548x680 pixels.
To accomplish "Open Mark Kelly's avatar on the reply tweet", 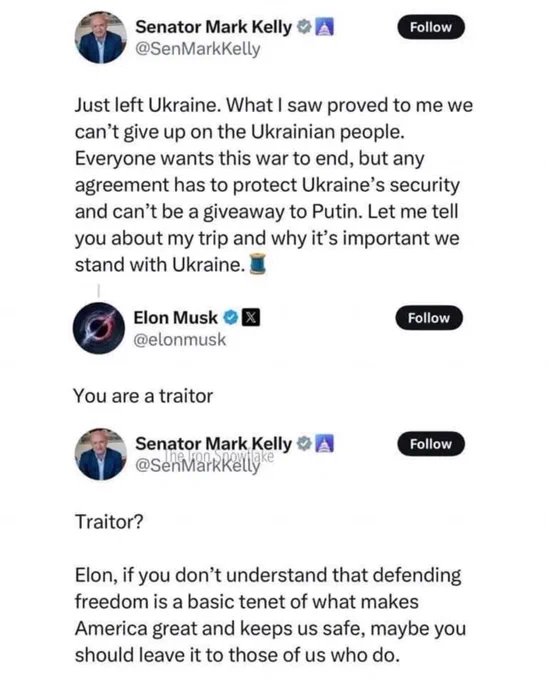I will [x=101, y=454].
